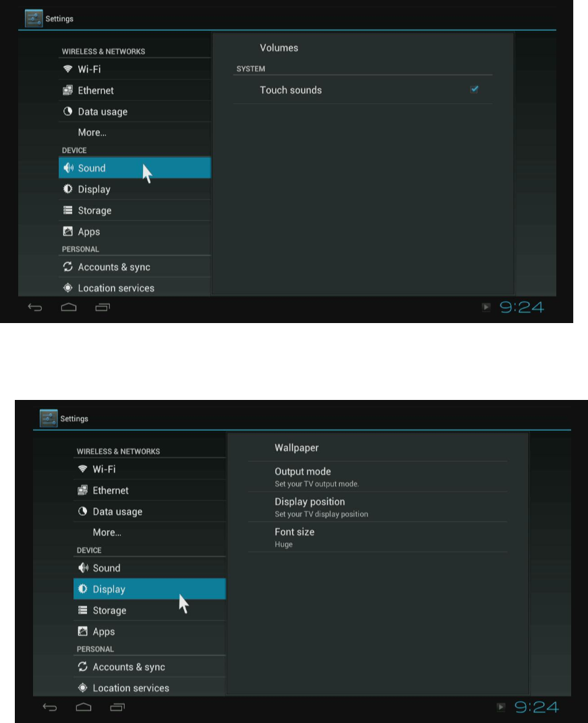Click the Ethernet label in the lower screen
The image size is (588, 723).
click(111, 490)
